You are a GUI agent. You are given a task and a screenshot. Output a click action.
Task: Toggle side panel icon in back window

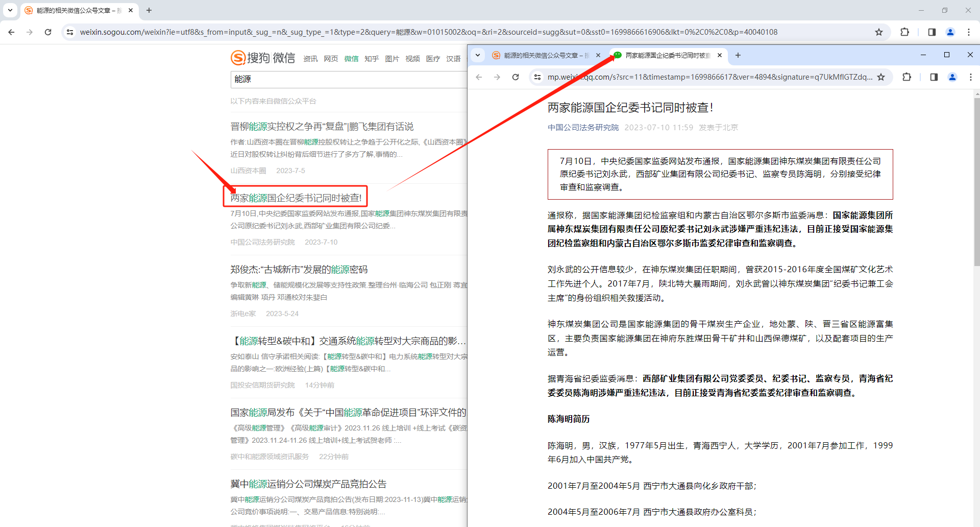(x=932, y=32)
